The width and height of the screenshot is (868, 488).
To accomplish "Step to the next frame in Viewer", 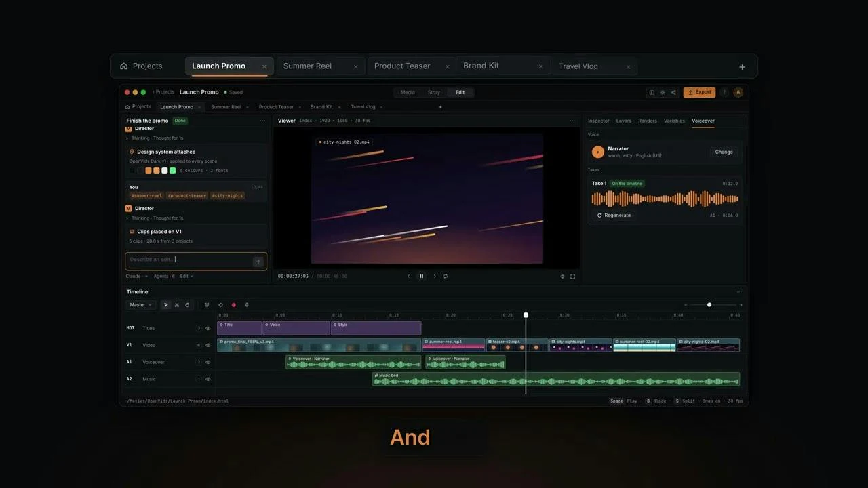I will click(435, 276).
